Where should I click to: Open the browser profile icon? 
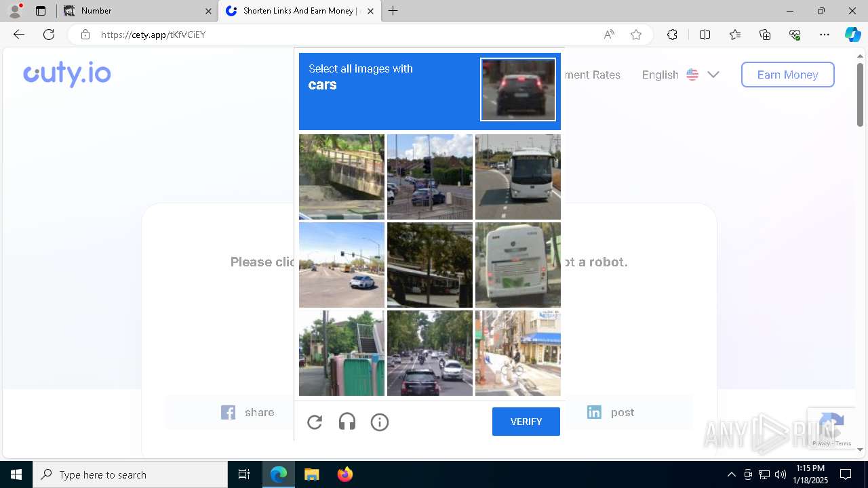click(x=15, y=10)
